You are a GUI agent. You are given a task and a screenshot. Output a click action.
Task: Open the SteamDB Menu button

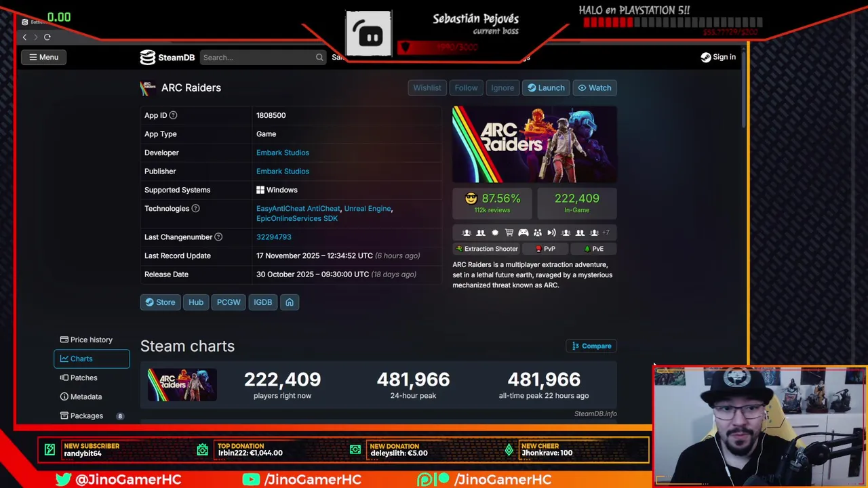(43, 57)
